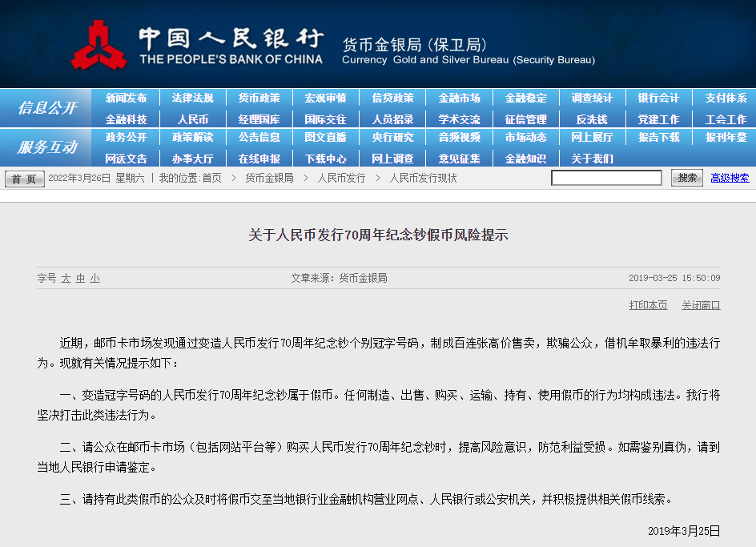Open the 学术交流 menu item
756x547 pixels.
point(459,119)
